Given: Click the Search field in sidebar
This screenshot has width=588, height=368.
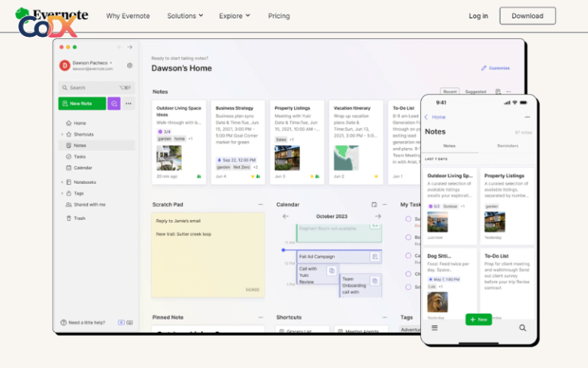Looking at the screenshot, I should (96, 87).
